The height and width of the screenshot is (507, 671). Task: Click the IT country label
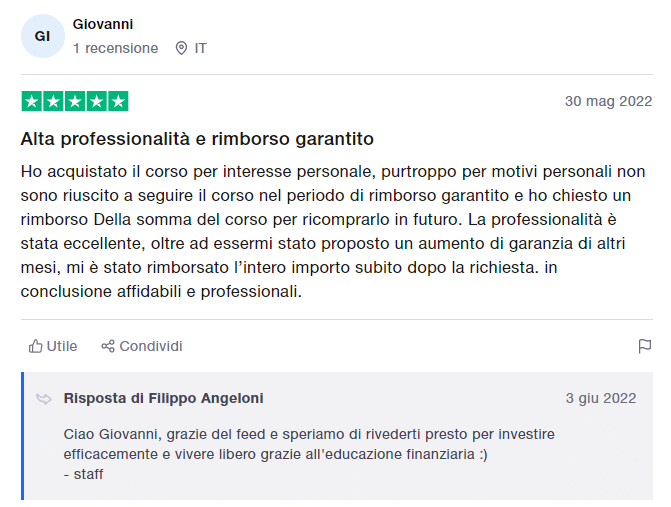pos(201,48)
